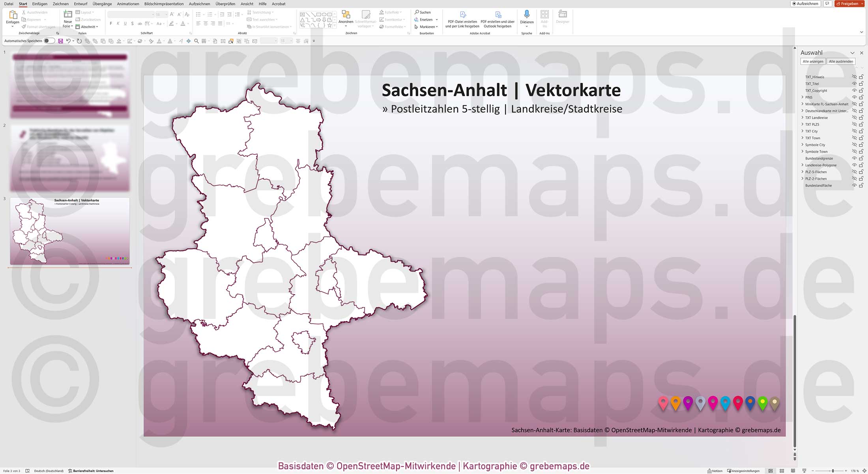Show the TXT Landkreise layer
The height and width of the screenshot is (474, 868).
854,117
